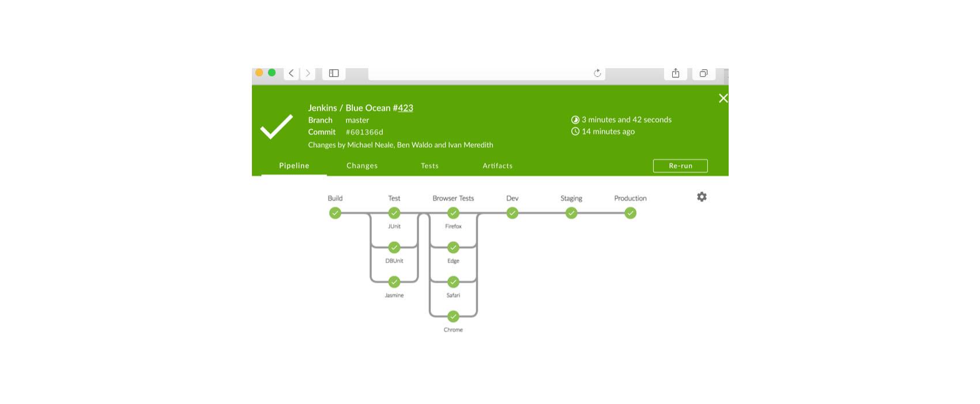Click the commit hash #601366d
Image resolution: width=980 pixels, height=404 pixels.
click(x=364, y=132)
